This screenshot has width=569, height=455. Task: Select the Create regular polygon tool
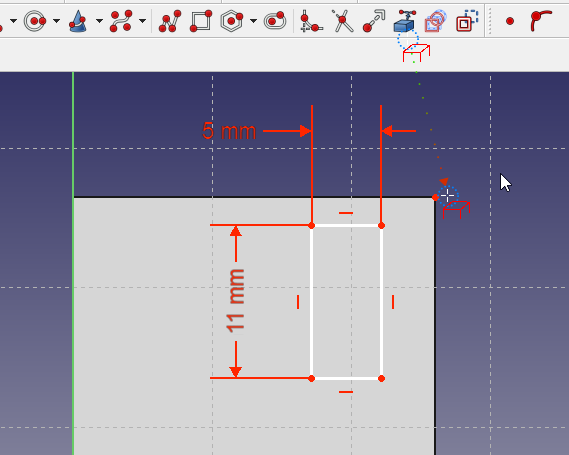pos(232,21)
